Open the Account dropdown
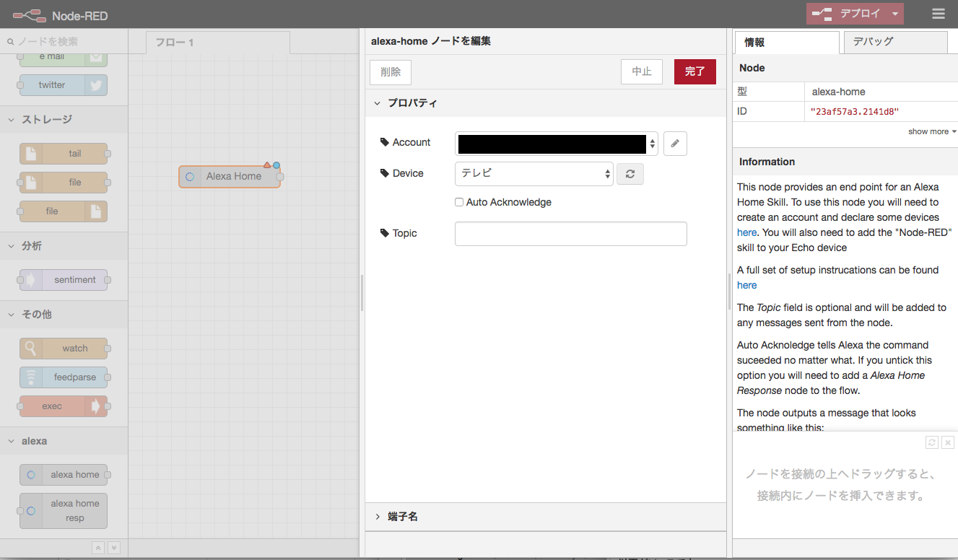The height and width of the screenshot is (560, 958). 557,144
